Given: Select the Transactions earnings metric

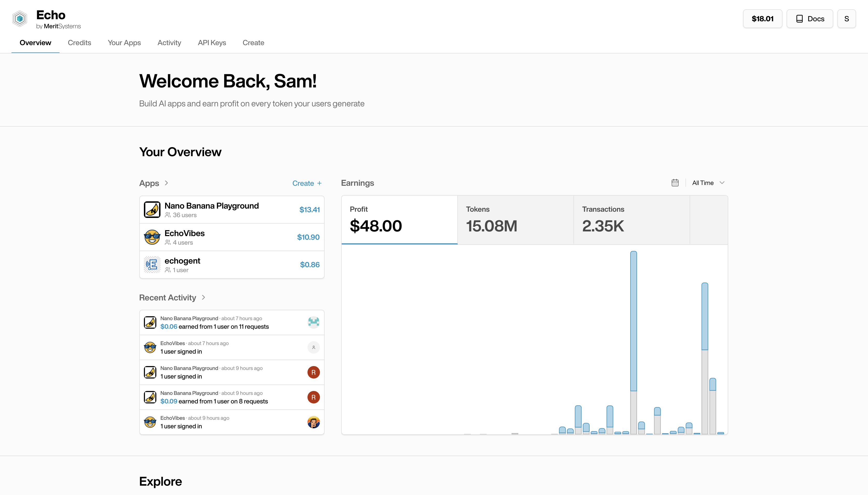Looking at the screenshot, I should pos(631,220).
